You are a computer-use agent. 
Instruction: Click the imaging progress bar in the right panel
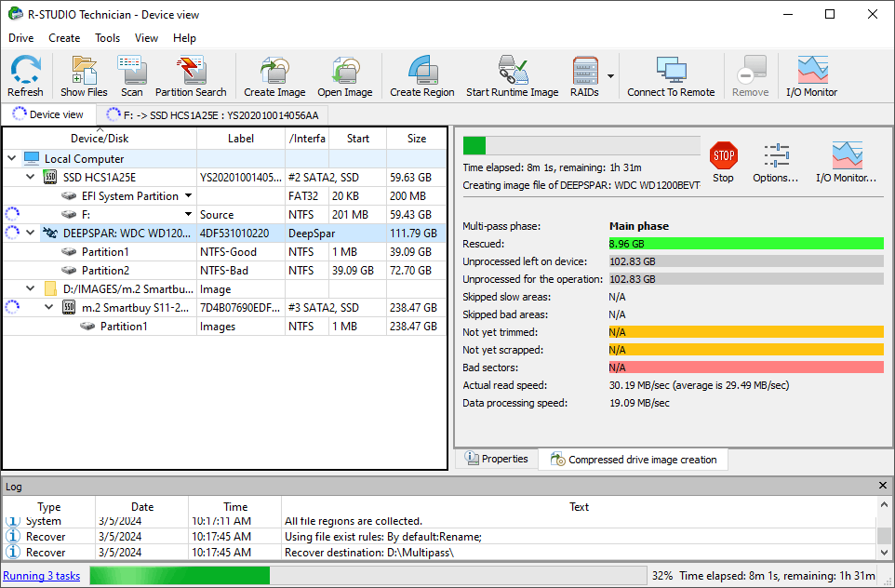coord(581,145)
